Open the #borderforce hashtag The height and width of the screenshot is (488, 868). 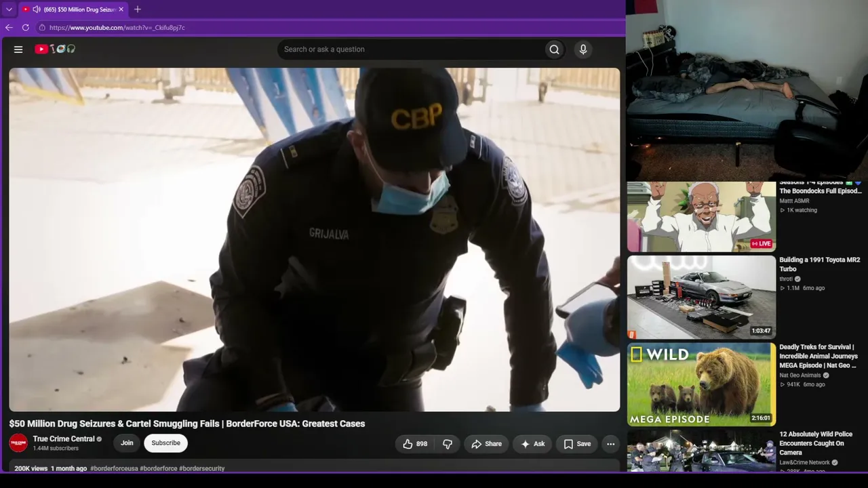tap(159, 468)
